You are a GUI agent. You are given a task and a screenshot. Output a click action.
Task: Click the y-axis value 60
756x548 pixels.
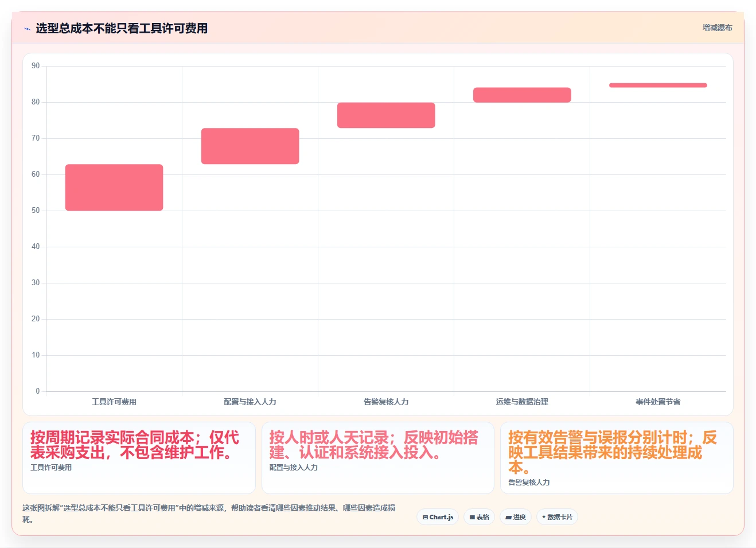point(36,174)
